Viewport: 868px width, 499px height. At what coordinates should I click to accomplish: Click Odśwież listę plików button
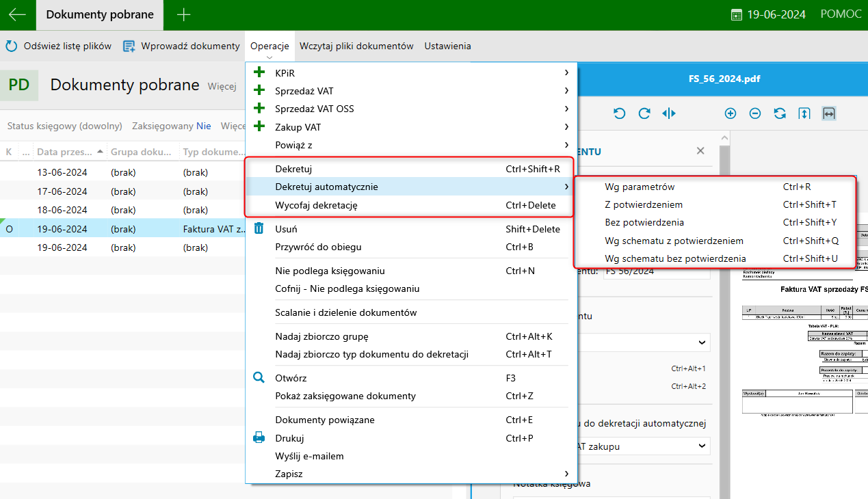click(x=59, y=46)
